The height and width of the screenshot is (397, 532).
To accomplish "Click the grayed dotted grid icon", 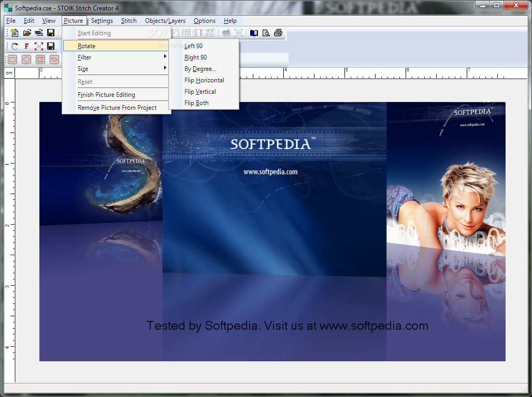I will (x=210, y=33).
